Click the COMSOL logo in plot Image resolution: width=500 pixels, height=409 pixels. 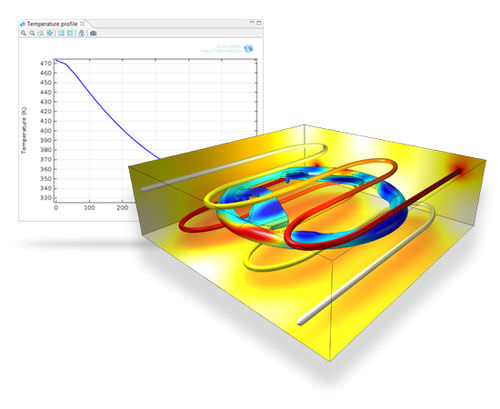click(227, 49)
